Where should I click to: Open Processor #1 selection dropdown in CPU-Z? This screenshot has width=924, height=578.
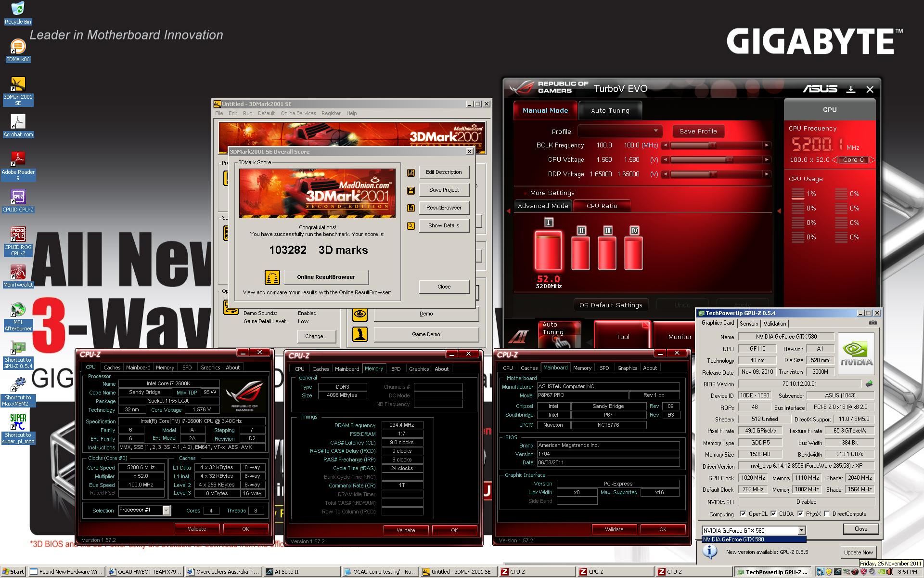click(x=167, y=511)
